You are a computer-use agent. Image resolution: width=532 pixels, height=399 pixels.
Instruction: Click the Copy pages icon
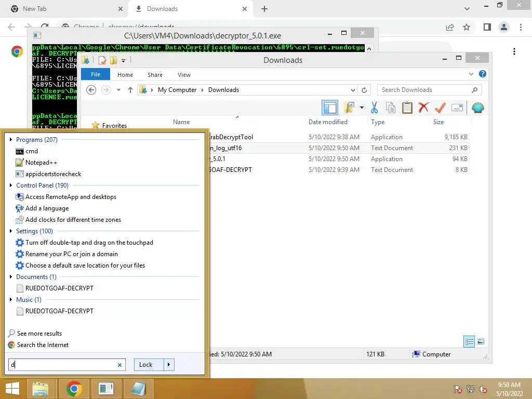point(391,108)
